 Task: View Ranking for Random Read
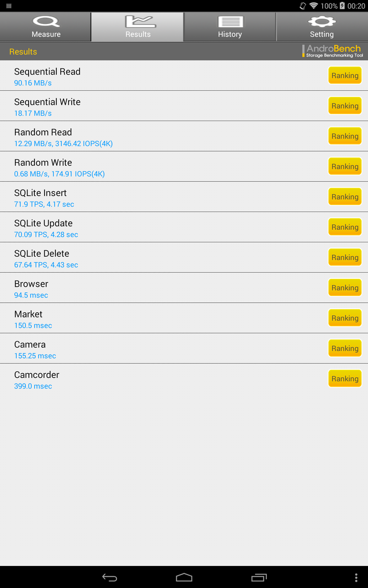pyautogui.click(x=345, y=136)
